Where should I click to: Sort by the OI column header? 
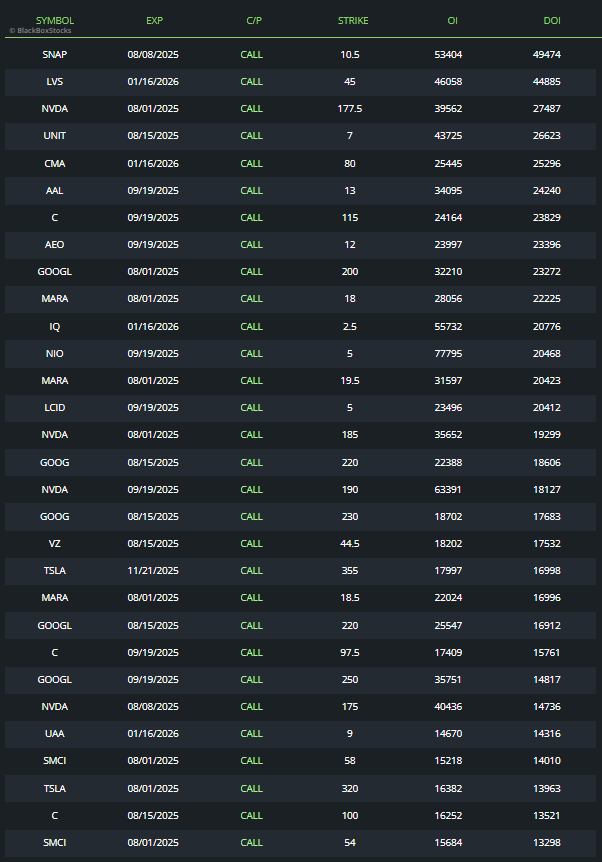452,20
